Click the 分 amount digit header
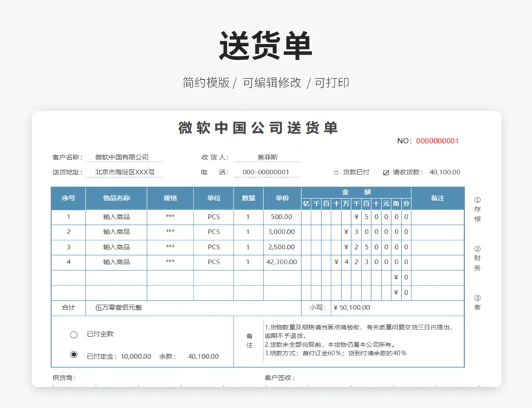 [406, 204]
